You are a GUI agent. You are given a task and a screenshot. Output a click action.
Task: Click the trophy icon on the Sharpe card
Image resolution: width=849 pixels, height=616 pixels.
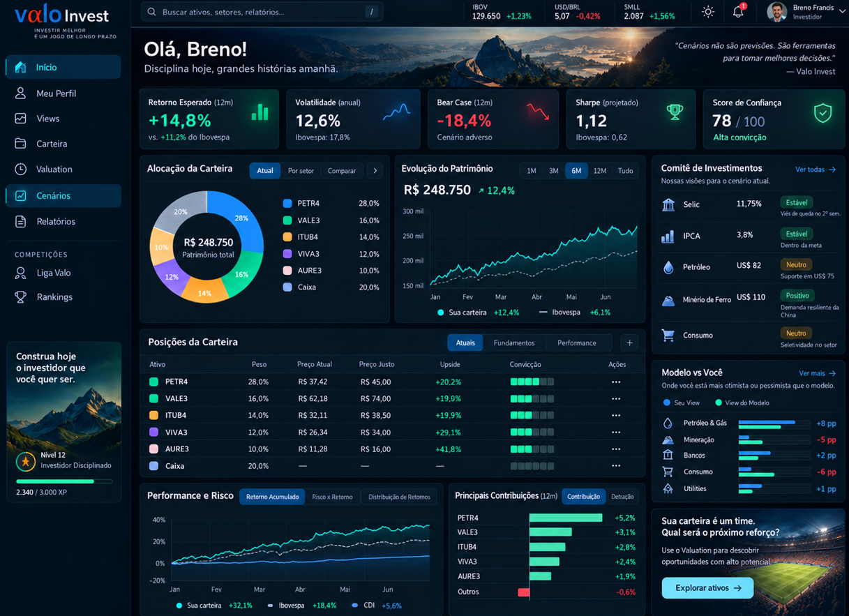(x=675, y=112)
